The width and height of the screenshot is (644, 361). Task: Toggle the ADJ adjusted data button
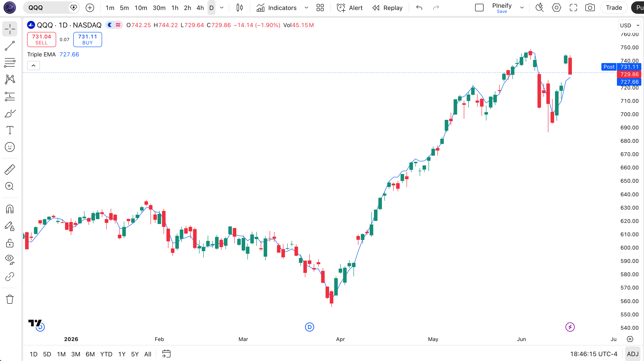tap(632, 354)
